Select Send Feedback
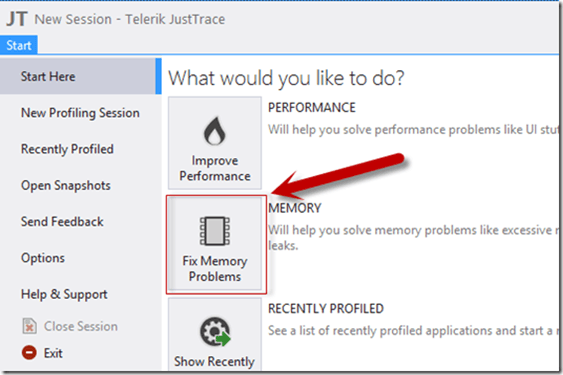Screen dimensions: 563x375 (x=62, y=222)
